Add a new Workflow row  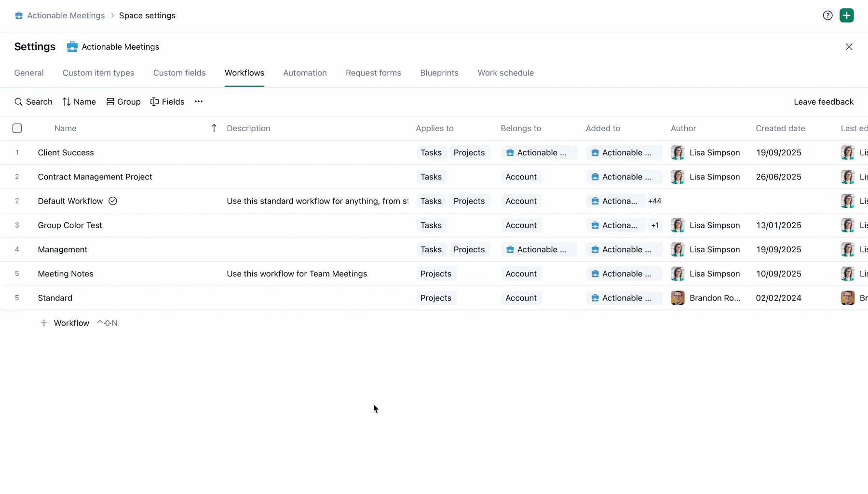65,323
